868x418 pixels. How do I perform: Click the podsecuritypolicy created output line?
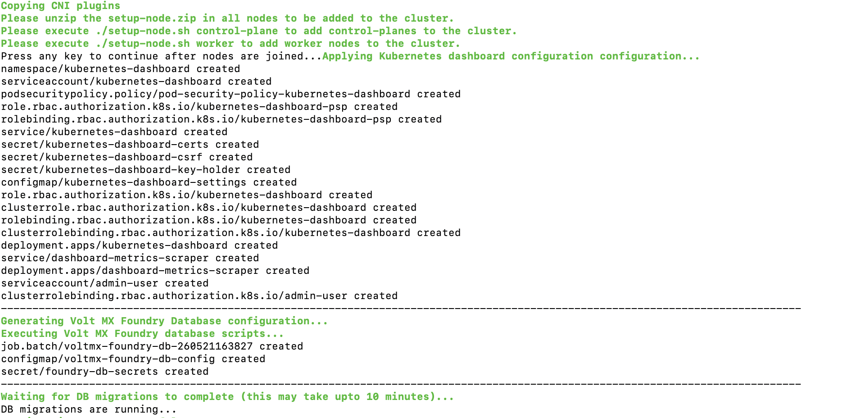click(231, 94)
